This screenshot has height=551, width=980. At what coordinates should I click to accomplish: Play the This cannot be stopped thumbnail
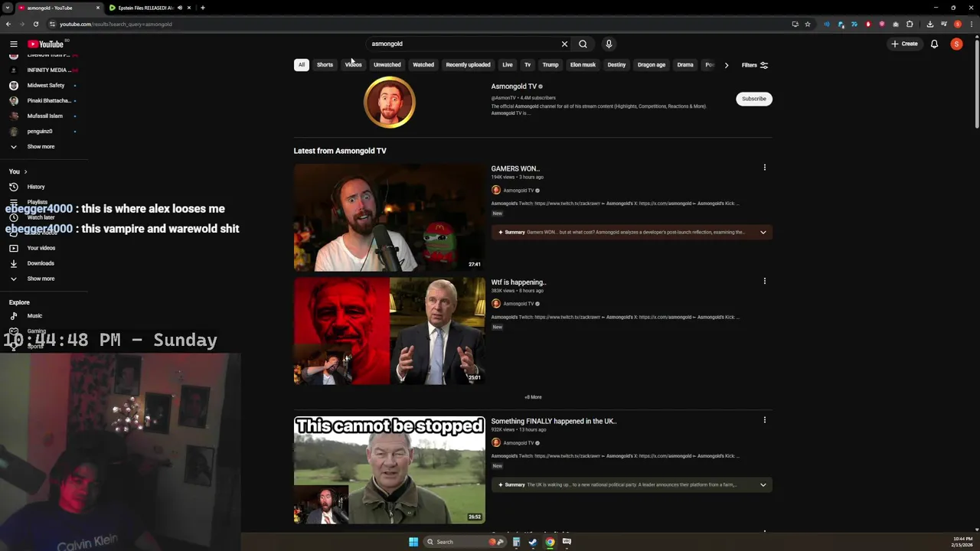click(389, 470)
